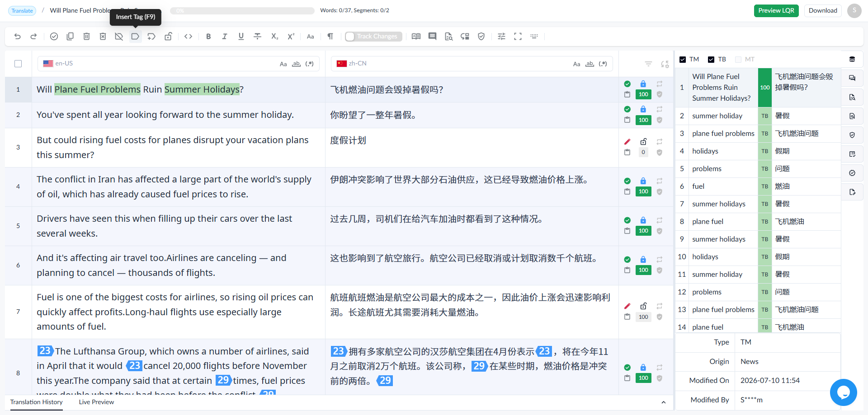The width and height of the screenshot is (868, 415).
Task: Switch to the Live Preview tab
Action: pyautogui.click(x=96, y=402)
